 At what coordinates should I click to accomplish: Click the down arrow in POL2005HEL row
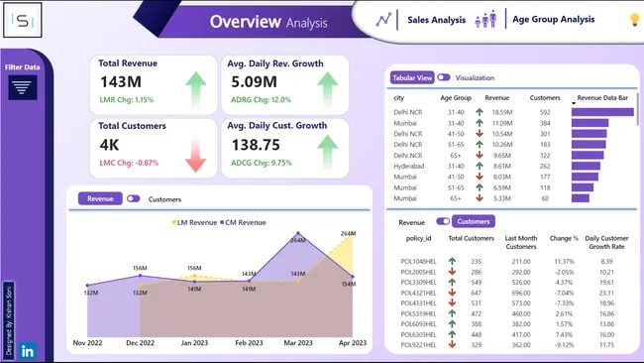tap(452, 272)
